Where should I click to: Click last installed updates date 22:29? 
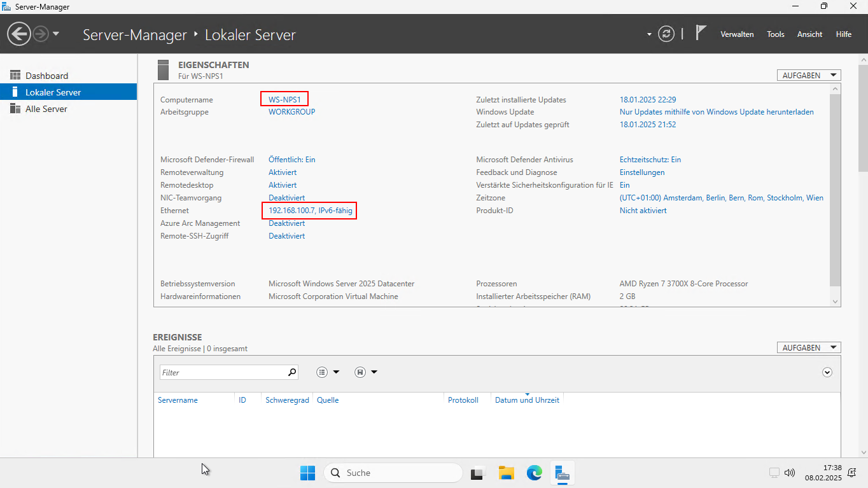pyautogui.click(x=648, y=100)
